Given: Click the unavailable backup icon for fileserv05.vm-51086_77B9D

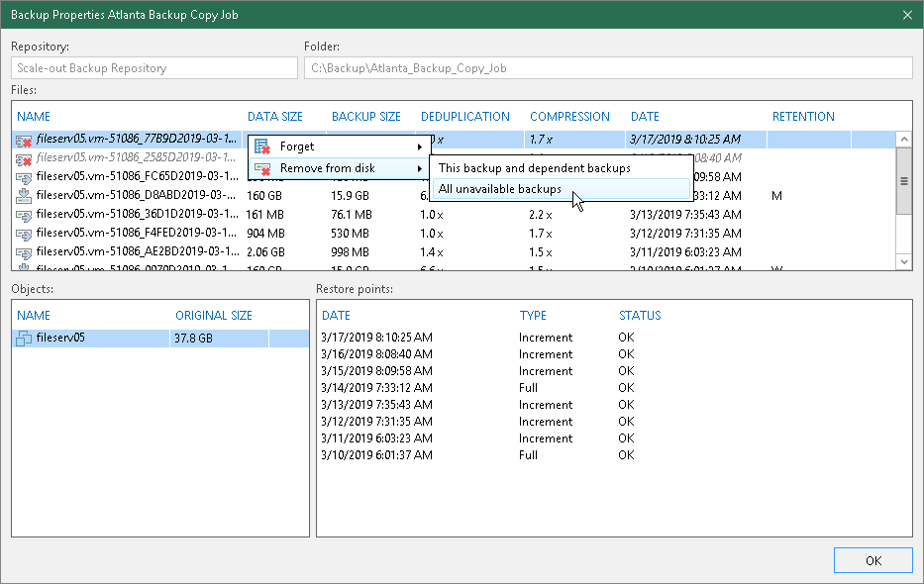Looking at the screenshot, I should (25, 141).
